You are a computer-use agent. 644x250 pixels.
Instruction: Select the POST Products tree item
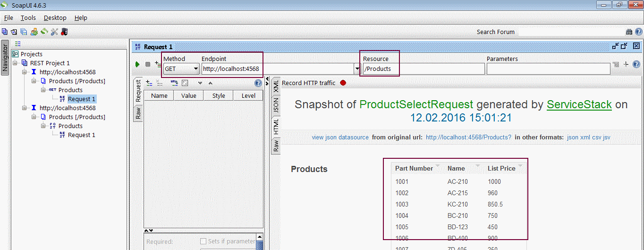tap(70, 126)
